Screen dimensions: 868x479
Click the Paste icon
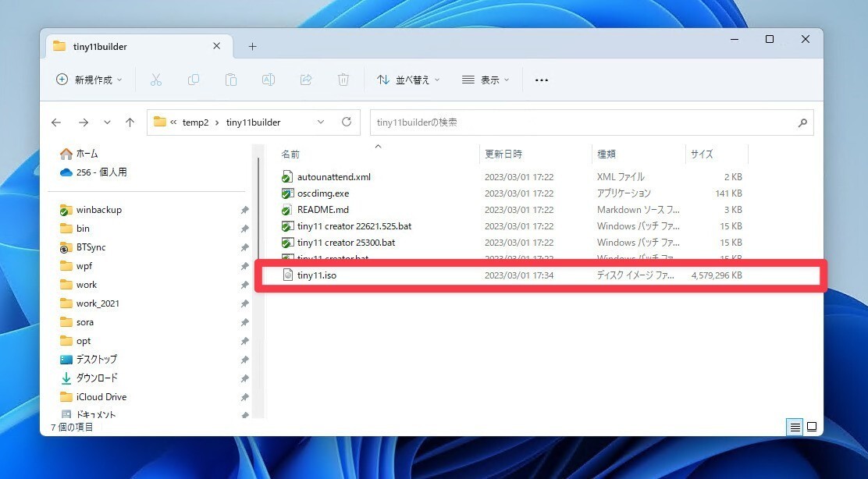[231, 80]
